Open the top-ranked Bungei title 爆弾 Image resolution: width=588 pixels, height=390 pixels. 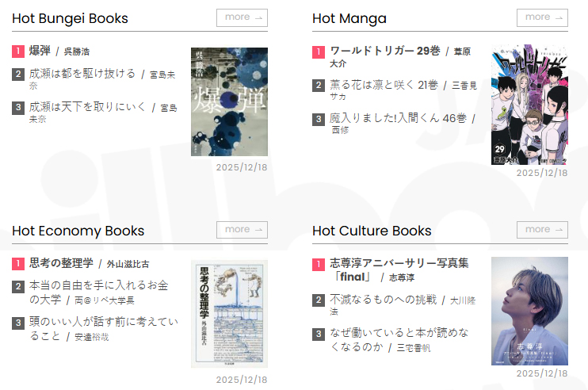click(40, 51)
